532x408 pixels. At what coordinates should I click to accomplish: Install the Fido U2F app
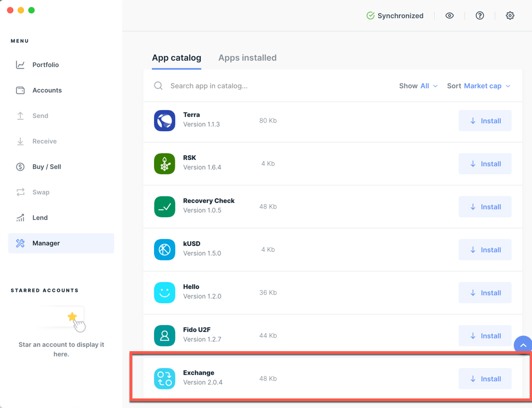485,336
